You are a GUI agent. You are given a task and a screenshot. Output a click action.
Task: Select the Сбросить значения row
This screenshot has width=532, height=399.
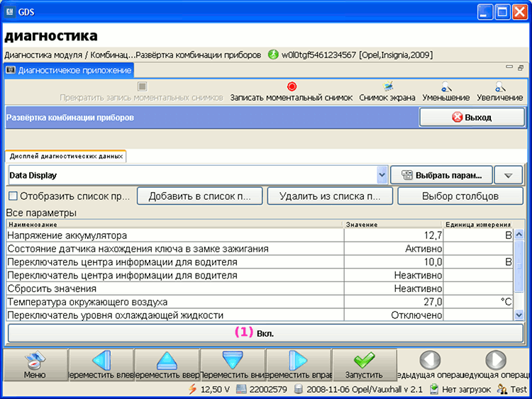pos(260,288)
